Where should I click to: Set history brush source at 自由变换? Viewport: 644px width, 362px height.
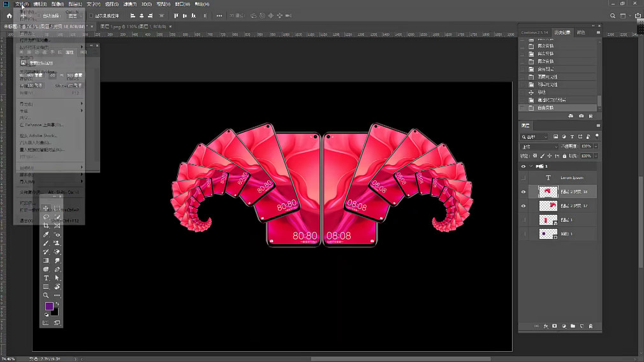[522, 108]
